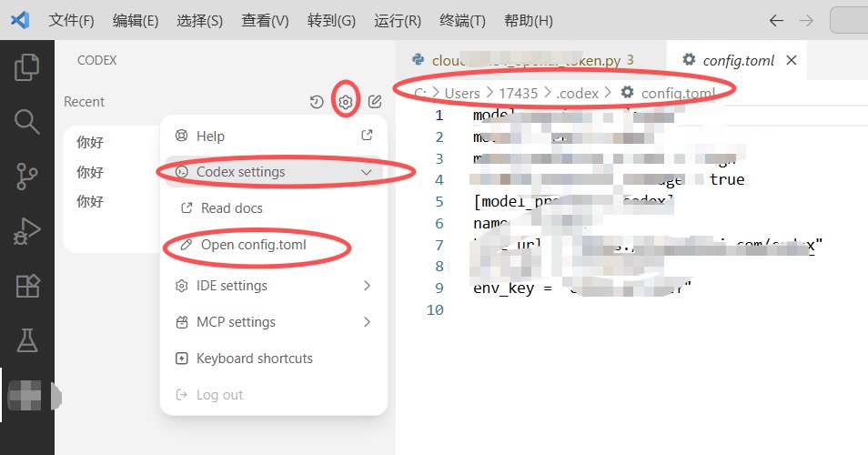This screenshot has width=868, height=455.
Task: Collapse the Codex settings submenu
Action: coord(367,172)
